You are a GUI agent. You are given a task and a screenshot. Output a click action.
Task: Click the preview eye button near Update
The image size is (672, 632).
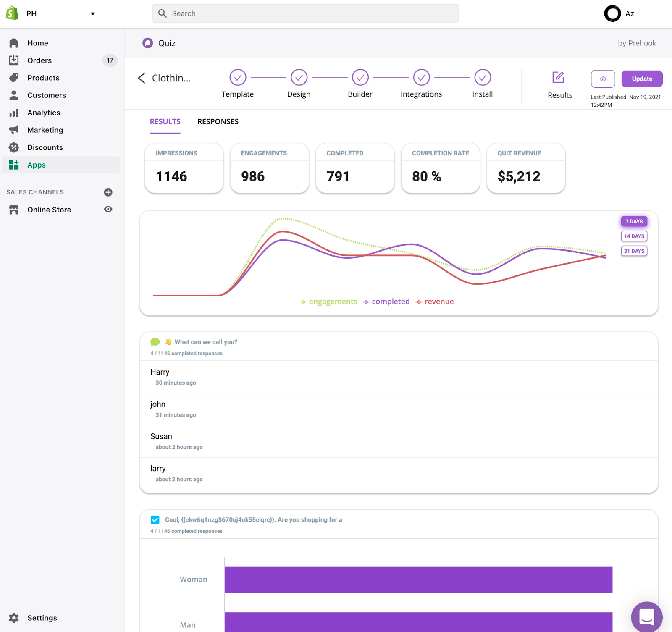(603, 79)
